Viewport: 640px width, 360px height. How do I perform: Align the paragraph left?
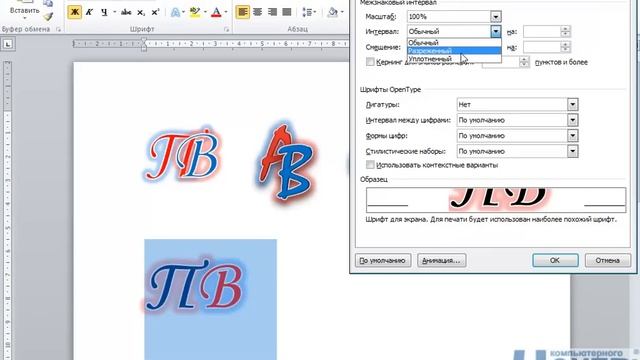[x=242, y=12]
